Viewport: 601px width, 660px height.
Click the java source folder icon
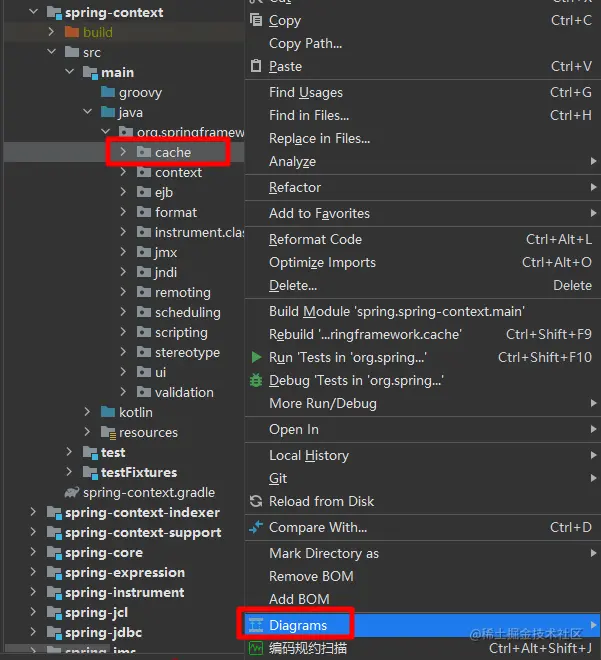(x=108, y=112)
